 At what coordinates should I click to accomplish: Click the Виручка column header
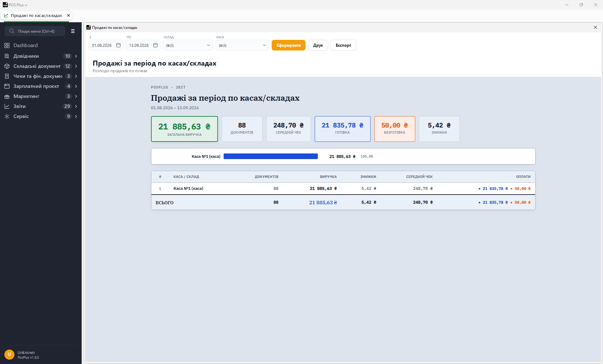[x=329, y=177]
